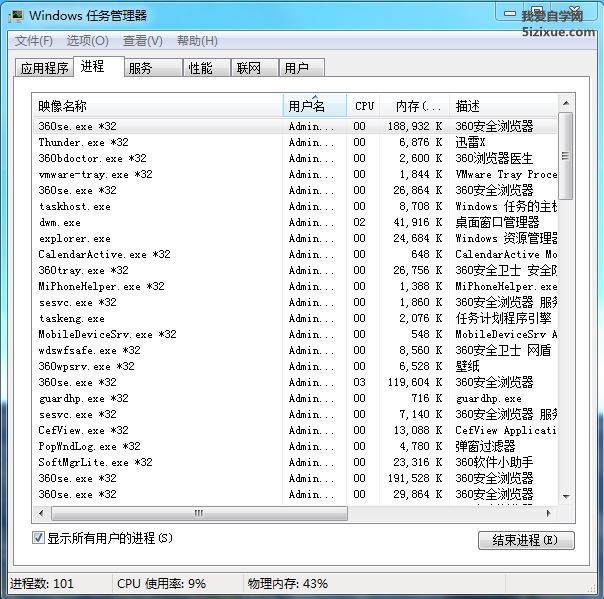Select the CefView.exe *32 process
The height and width of the screenshot is (599, 604).
point(295,430)
